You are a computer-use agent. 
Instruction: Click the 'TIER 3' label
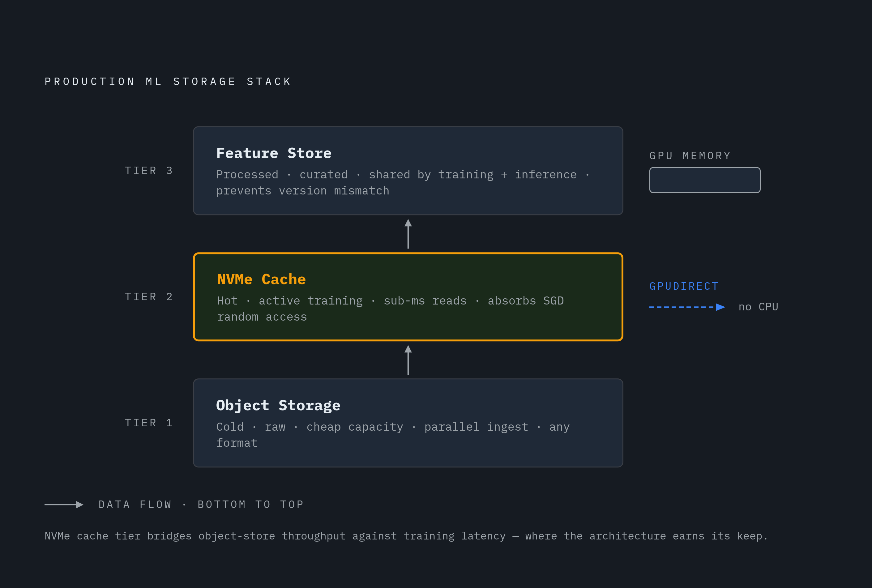149,171
